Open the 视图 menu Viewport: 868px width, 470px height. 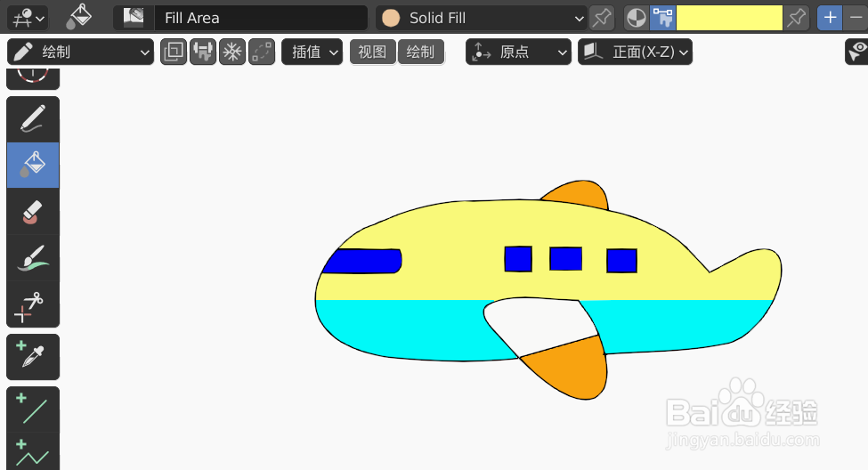372,52
